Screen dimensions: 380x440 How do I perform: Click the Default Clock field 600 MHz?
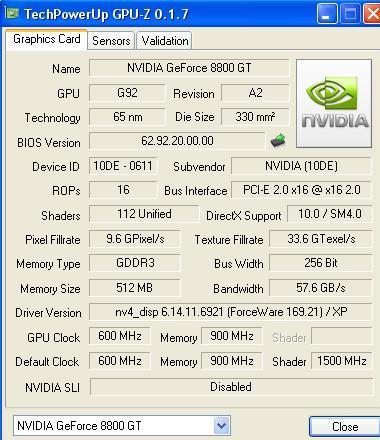coord(119,361)
